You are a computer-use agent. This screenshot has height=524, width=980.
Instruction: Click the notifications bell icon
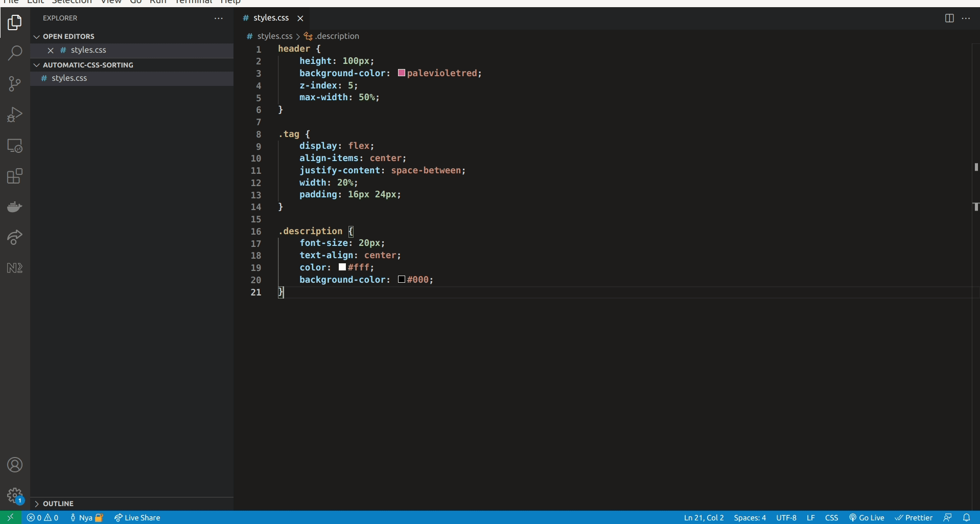(968, 517)
